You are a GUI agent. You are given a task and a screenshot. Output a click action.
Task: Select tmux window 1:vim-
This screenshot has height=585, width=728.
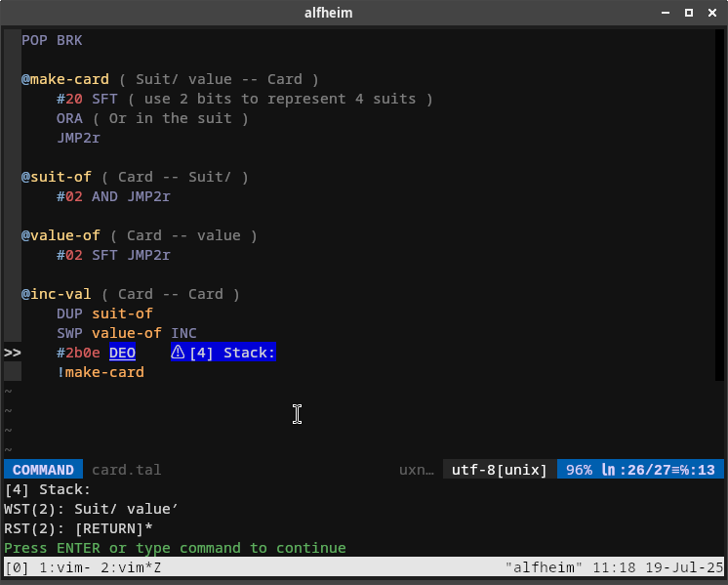(x=65, y=567)
